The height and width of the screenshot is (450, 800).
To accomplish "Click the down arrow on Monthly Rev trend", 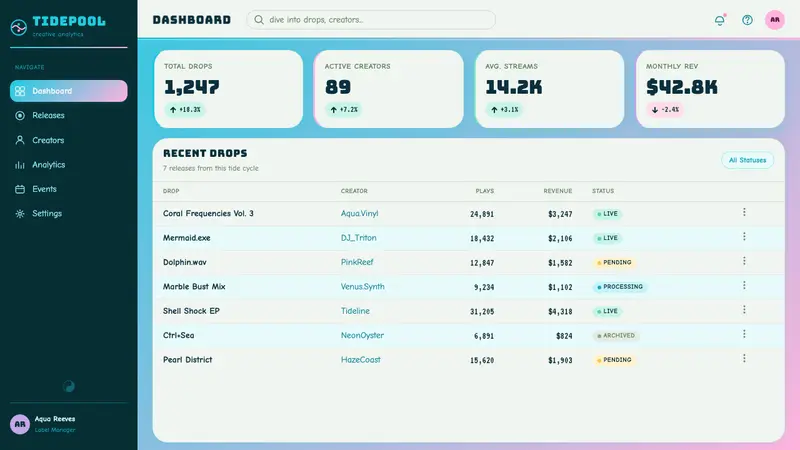I will click(655, 110).
